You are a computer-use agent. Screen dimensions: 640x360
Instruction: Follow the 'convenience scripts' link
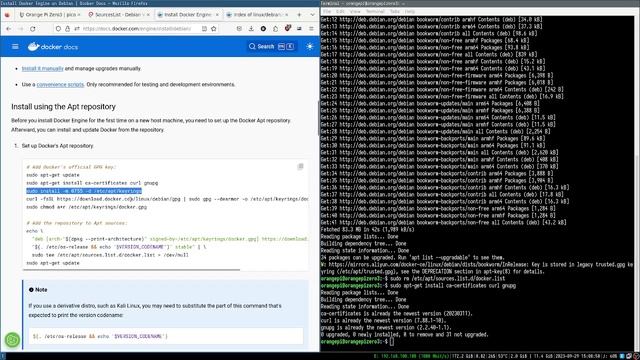point(60,84)
